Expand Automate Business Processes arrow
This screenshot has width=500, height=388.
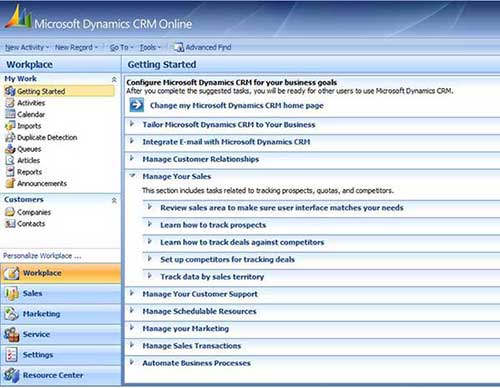[132, 362]
